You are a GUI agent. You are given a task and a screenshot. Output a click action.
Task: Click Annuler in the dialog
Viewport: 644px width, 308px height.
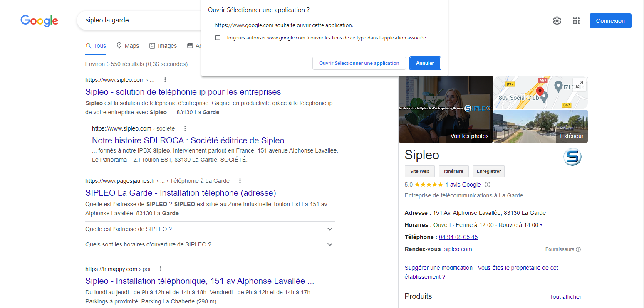(x=425, y=63)
